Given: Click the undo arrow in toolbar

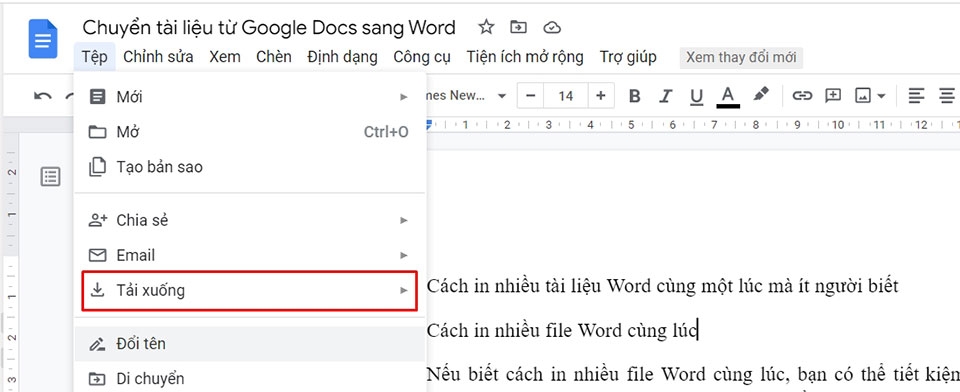Looking at the screenshot, I should [42, 96].
